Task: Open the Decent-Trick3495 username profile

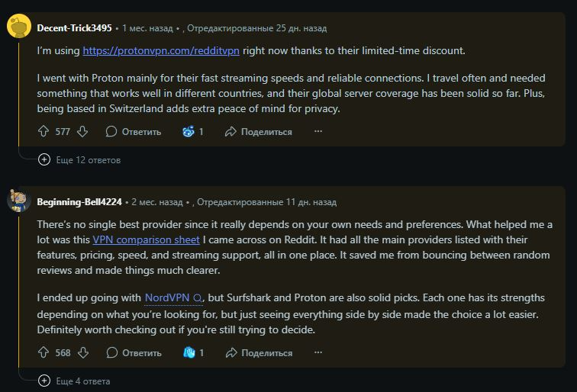Action: tap(75, 28)
